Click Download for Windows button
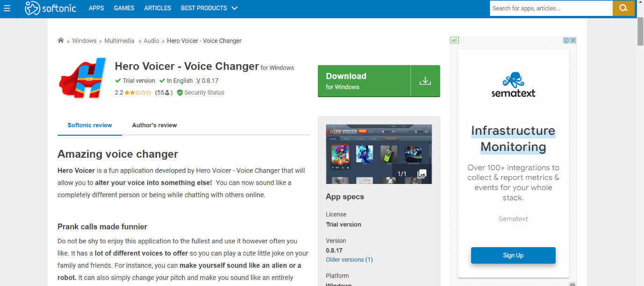The image size is (644, 286). point(379,81)
